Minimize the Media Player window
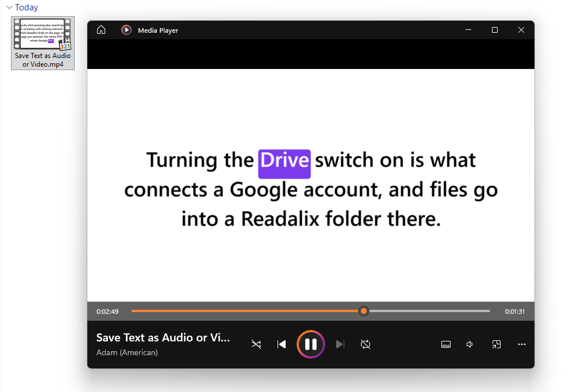Screen dimensions: 577x392 (x=468, y=30)
